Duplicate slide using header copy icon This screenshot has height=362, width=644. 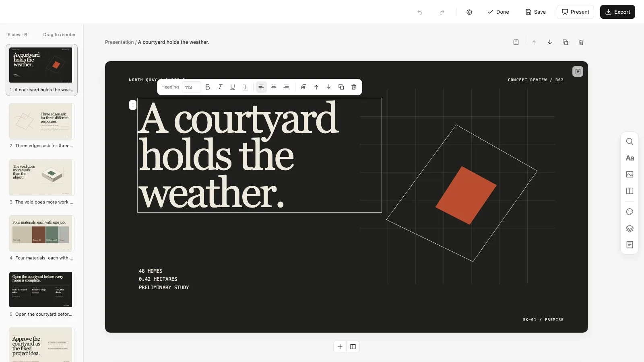tap(566, 42)
